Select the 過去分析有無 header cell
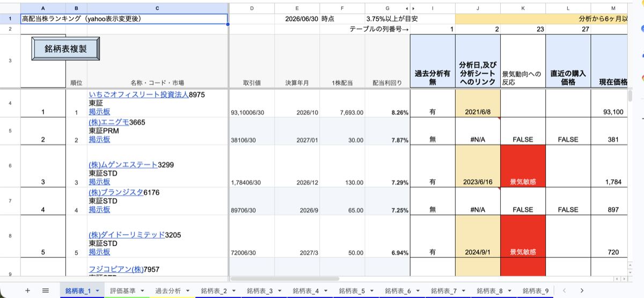This screenshot has height=298, width=644. [x=433, y=61]
